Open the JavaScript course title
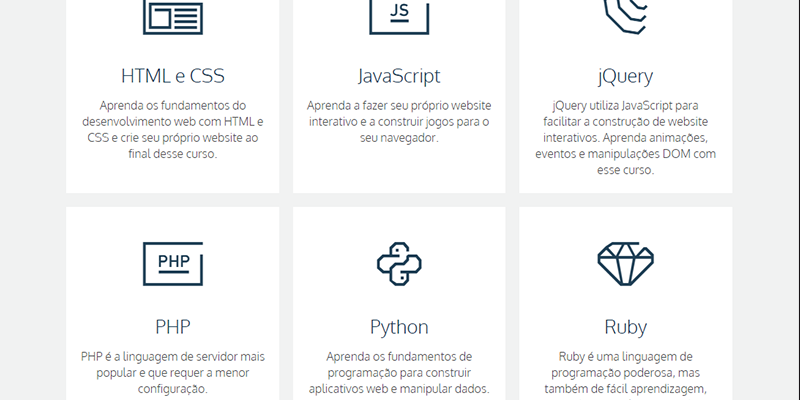Viewport: 800px width, 400px height. pyautogui.click(x=399, y=76)
